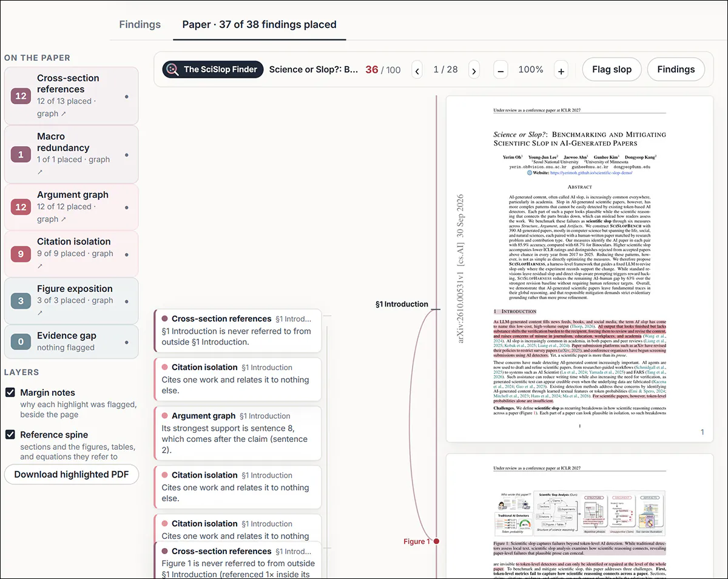The image size is (728, 579).
Task: Open the project website link on the paper
Action: [x=591, y=172]
